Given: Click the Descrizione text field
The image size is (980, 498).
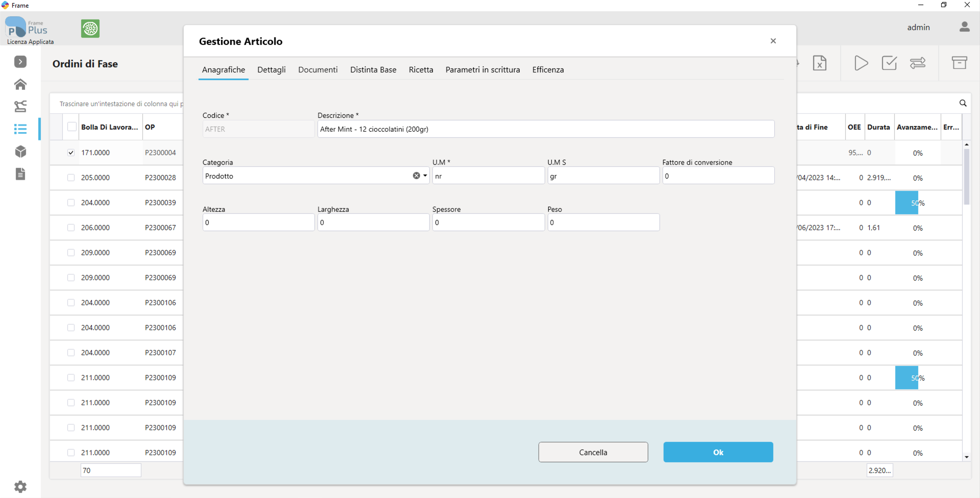Looking at the screenshot, I should pyautogui.click(x=546, y=129).
